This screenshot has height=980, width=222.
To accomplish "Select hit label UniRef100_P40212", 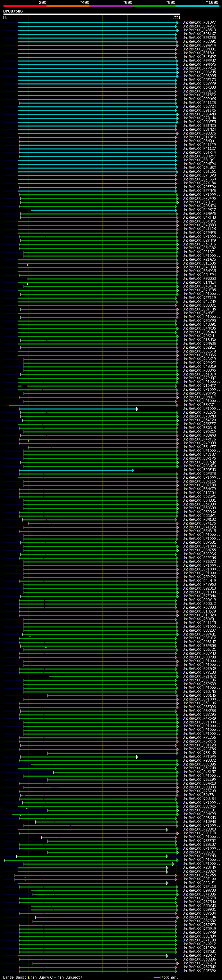I will click(199, 944).
